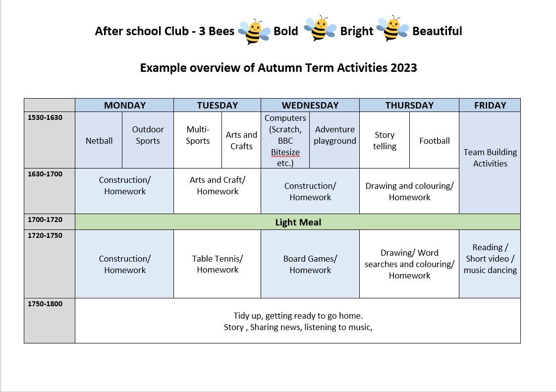Select the Team Building Activities cell
This screenshot has width=556, height=392.
pos(490,158)
